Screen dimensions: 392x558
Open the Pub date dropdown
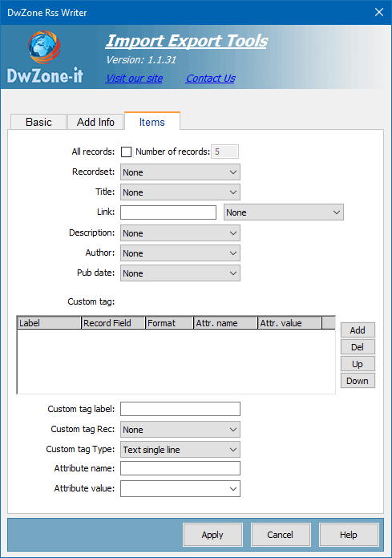click(x=180, y=273)
